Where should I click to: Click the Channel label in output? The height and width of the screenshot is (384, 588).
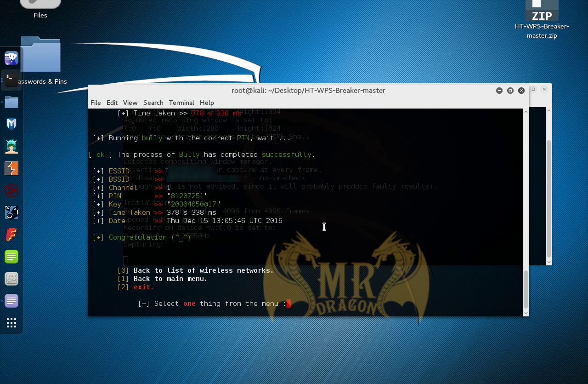click(x=123, y=188)
